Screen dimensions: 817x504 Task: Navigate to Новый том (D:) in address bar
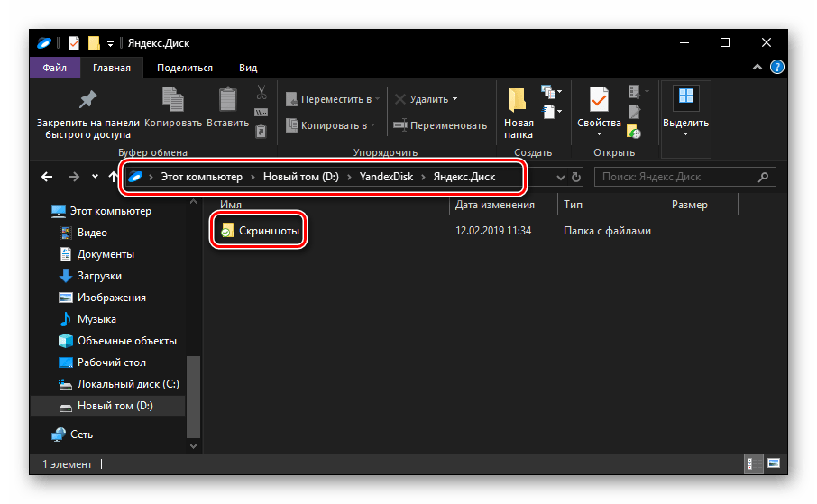(x=300, y=178)
